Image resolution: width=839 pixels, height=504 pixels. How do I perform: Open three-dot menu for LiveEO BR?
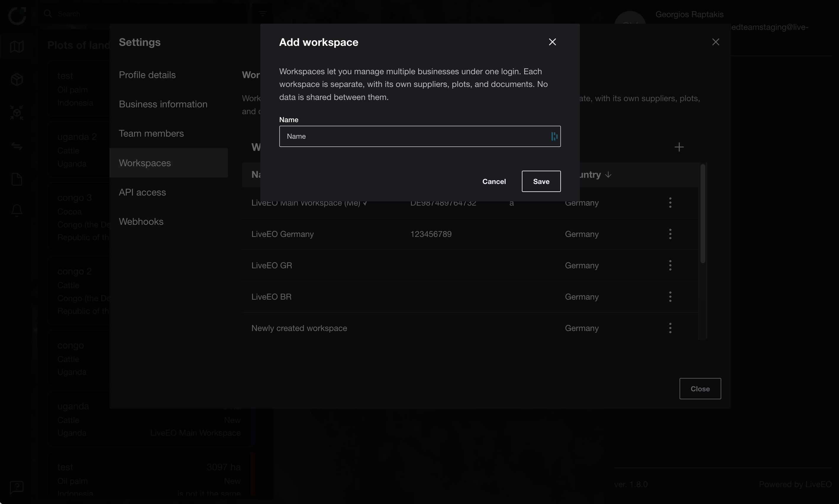tap(670, 296)
